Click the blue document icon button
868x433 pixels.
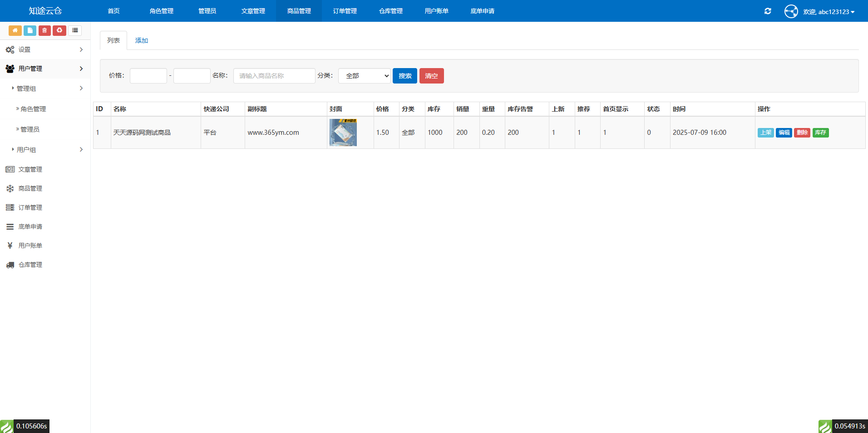tap(30, 30)
